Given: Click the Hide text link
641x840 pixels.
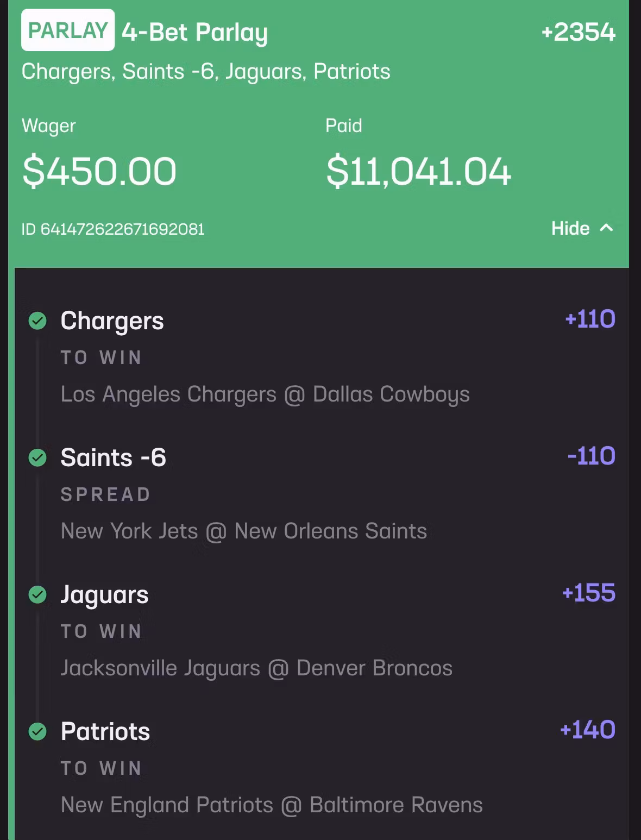Looking at the screenshot, I should (x=570, y=228).
